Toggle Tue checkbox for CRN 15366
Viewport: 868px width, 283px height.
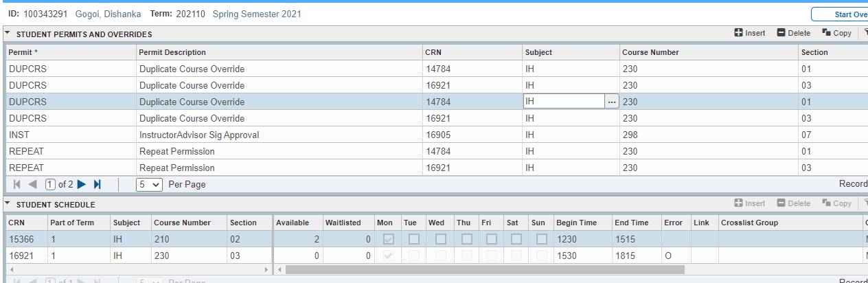pyautogui.click(x=413, y=240)
